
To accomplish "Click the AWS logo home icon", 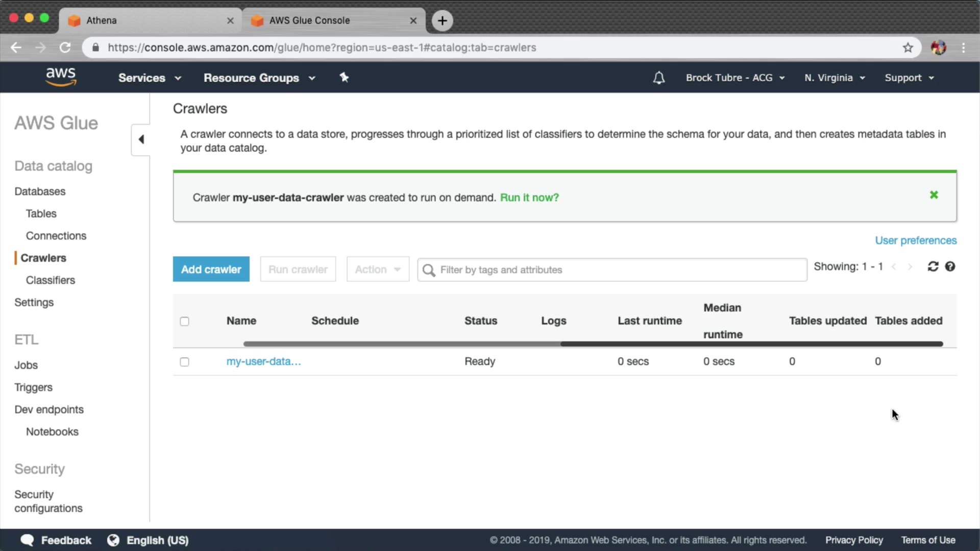I will tap(61, 77).
